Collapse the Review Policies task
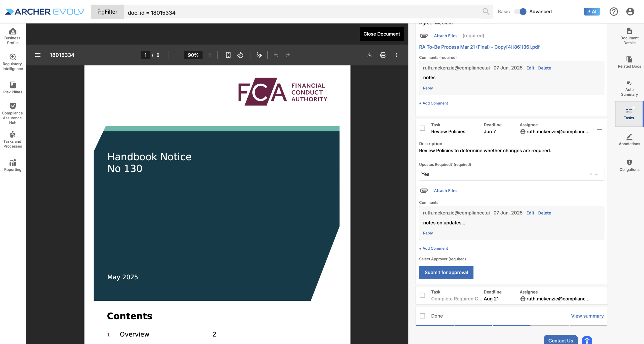Image resolution: width=644 pixels, height=344 pixels. (599, 129)
